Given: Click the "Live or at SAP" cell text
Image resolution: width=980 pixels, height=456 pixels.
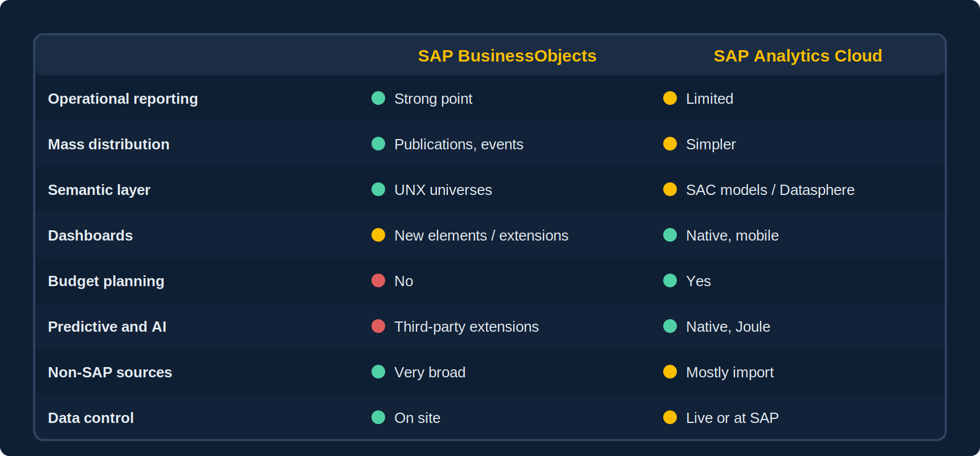Looking at the screenshot, I should pyautogui.click(x=732, y=418).
